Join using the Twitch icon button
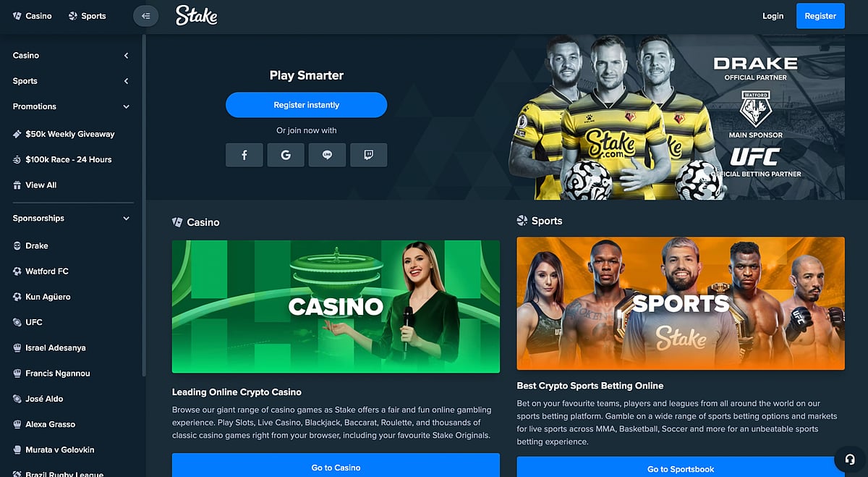 (x=368, y=155)
